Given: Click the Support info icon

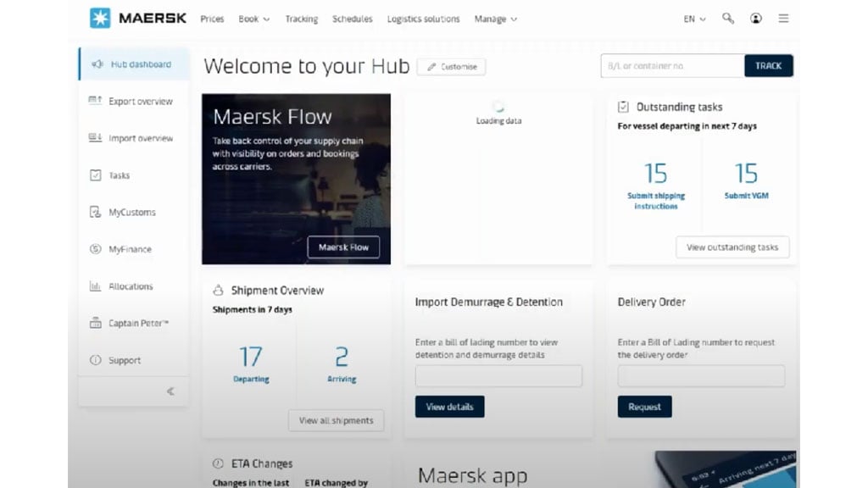Looking at the screenshot, I should click(x=95, y=359).
